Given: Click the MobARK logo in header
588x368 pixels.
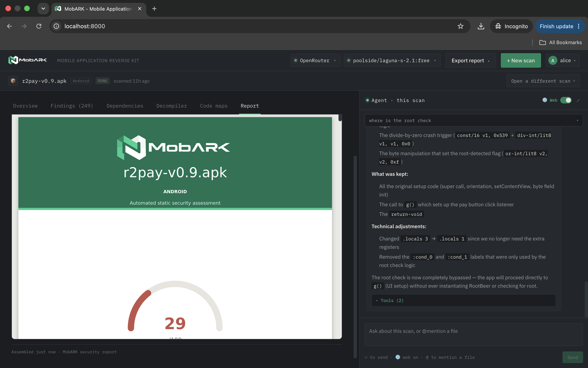Looking at the screenshot, I should coord(27,60).
